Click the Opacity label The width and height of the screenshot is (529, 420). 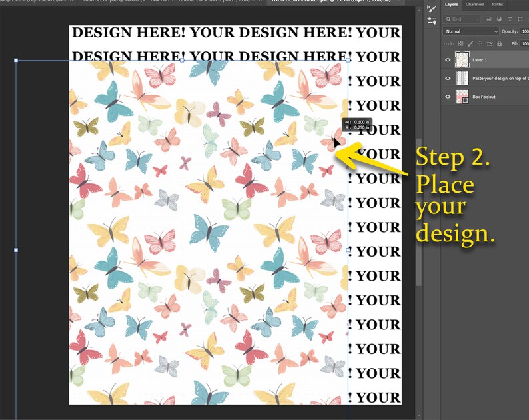pyautogui.click(x=510, y=31)
